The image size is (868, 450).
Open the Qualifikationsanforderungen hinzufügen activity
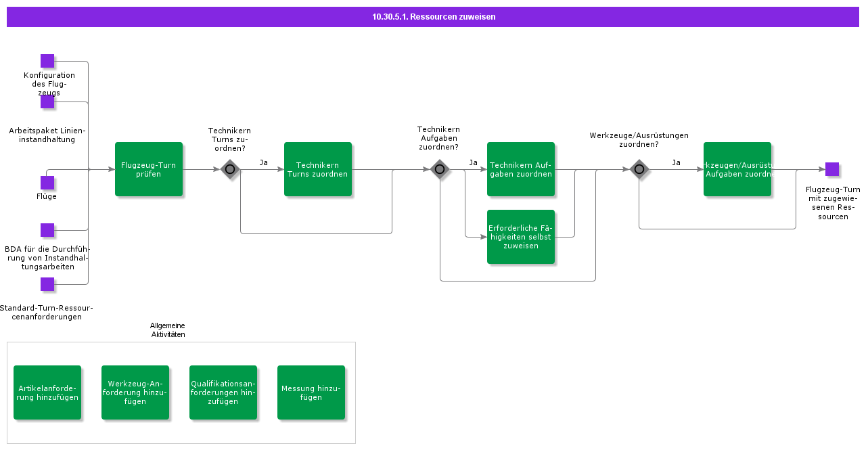tap(223, 392)
